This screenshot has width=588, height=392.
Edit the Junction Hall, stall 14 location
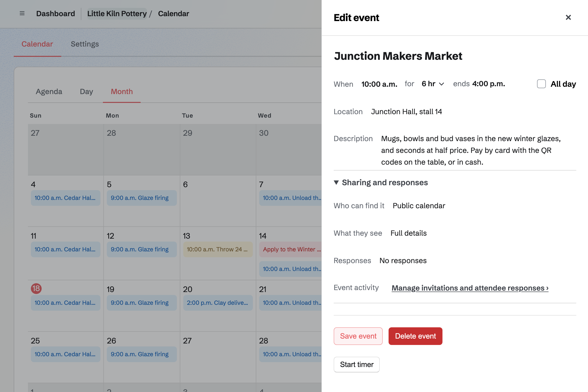tap(406, 111)
